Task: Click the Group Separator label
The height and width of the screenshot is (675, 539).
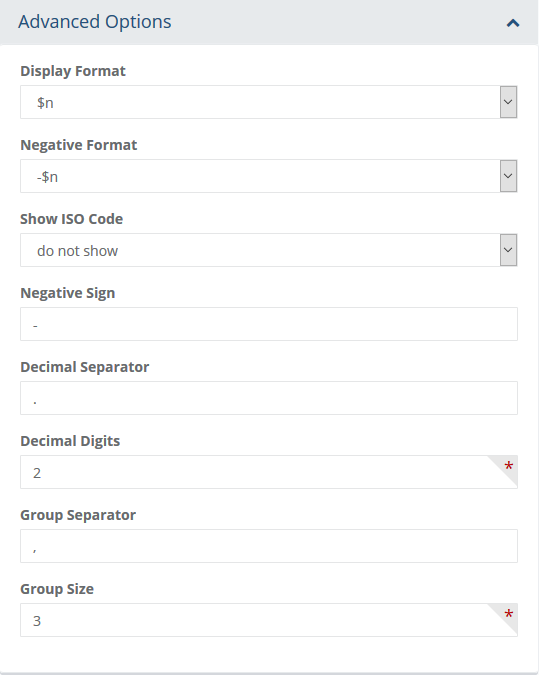Action: [78, 515]
